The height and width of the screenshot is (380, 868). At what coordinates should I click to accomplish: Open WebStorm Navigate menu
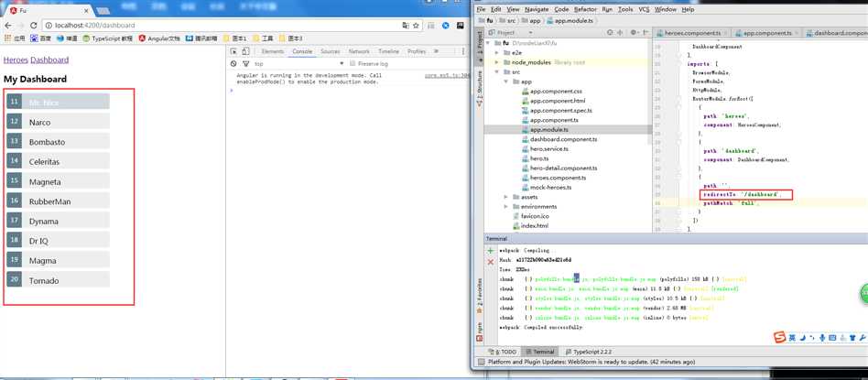pos(537,9)
